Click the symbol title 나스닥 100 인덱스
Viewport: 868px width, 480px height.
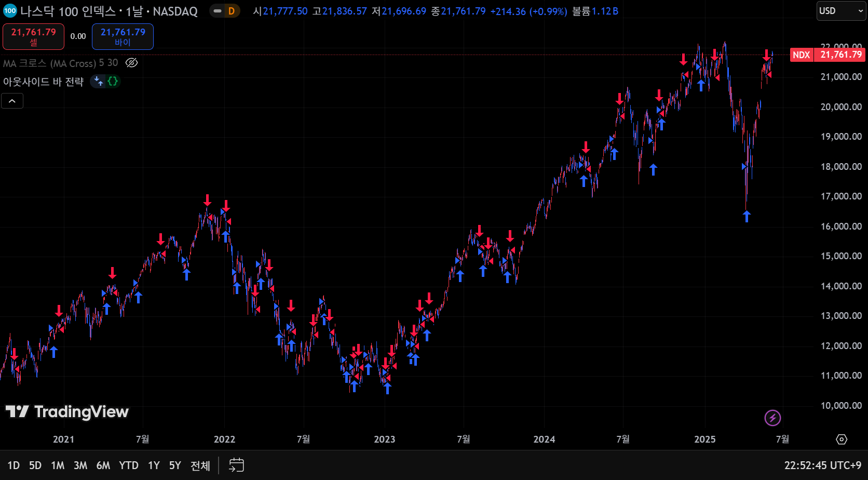[68, 11]
